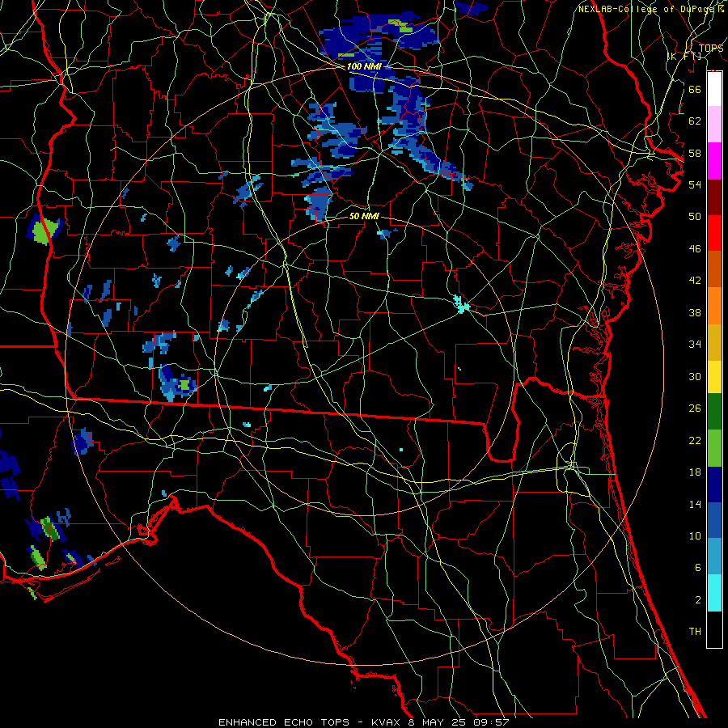Click the legend value '6'
The image size is (728, 728).
coord(697,568)
